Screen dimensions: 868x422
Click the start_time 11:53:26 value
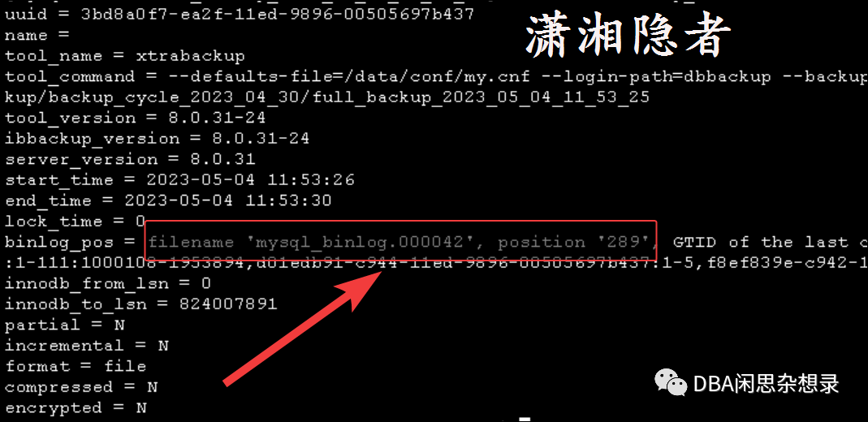click(x=310, y=179)
